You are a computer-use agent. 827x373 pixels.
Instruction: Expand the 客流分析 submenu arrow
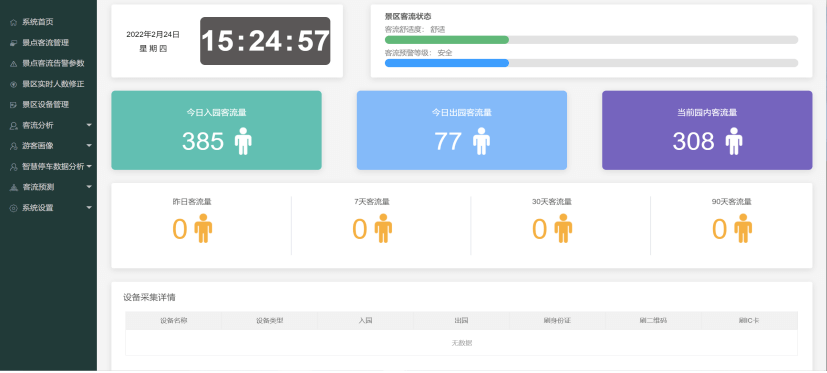[x=89, y=125]
